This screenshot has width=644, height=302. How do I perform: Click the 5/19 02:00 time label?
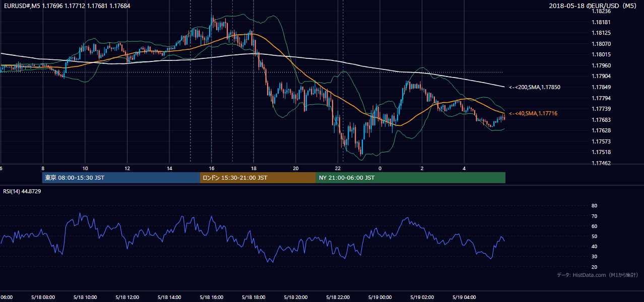[x=422, y=297]
